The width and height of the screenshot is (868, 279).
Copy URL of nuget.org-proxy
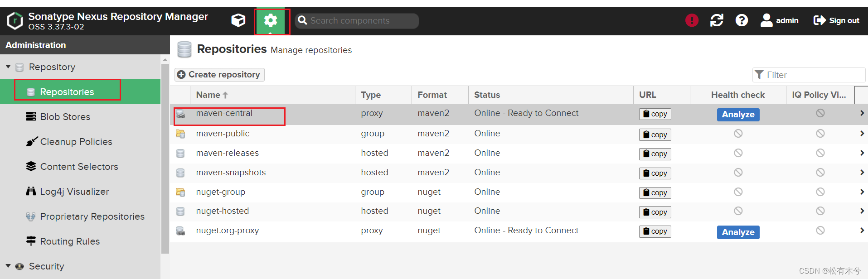pyautogui.click(x=655, y=231)
